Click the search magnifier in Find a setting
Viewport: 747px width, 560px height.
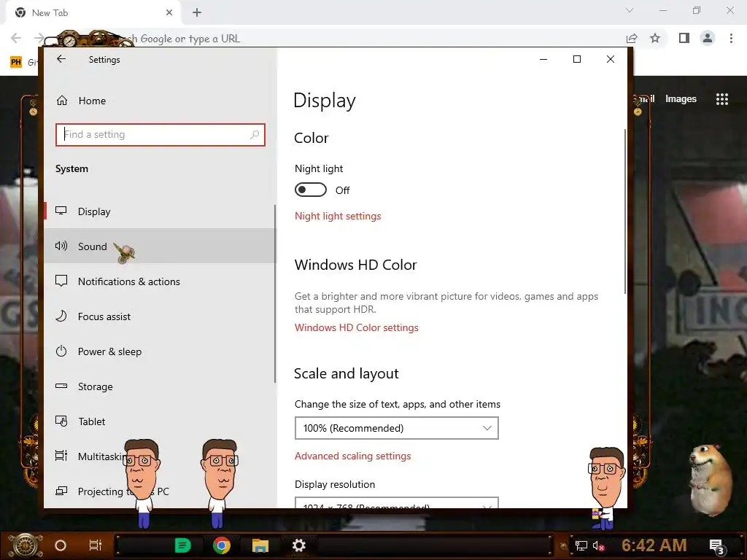pos(255,135)
